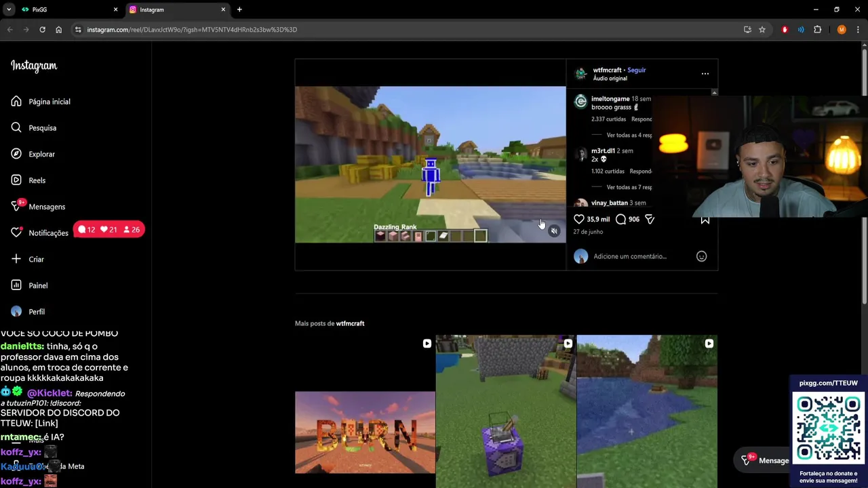Click imeltongame username in comments
The image size is (868, 488).
point(610,99)
